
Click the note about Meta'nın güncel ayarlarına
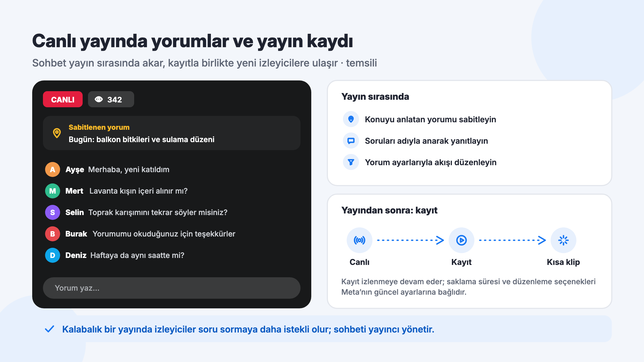click(x=469, y=287)
